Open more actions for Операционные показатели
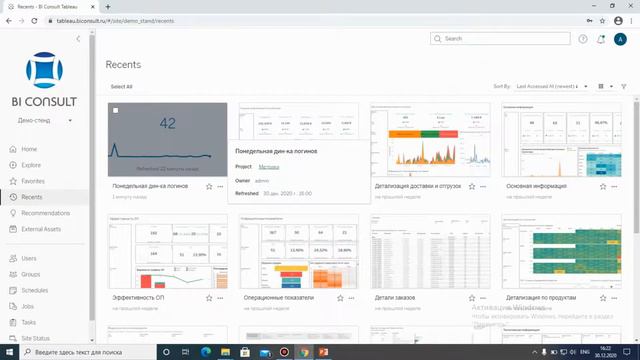The height and width of the screenshot is (360, 640). point(351,298)
